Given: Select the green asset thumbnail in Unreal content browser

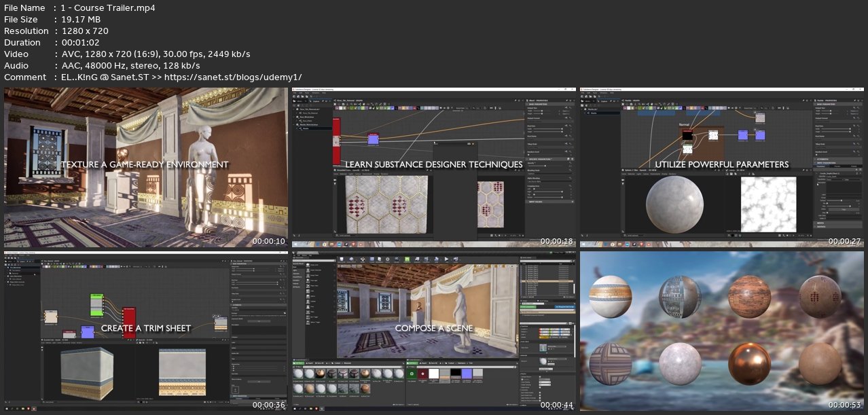Looking at the screenshot, I should coord(412,373).
